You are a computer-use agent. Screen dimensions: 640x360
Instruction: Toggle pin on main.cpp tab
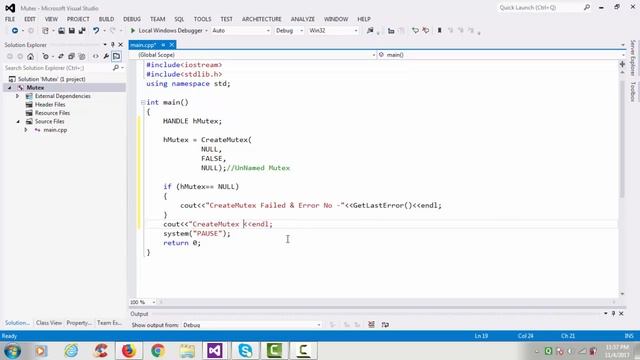click(163, 45)
